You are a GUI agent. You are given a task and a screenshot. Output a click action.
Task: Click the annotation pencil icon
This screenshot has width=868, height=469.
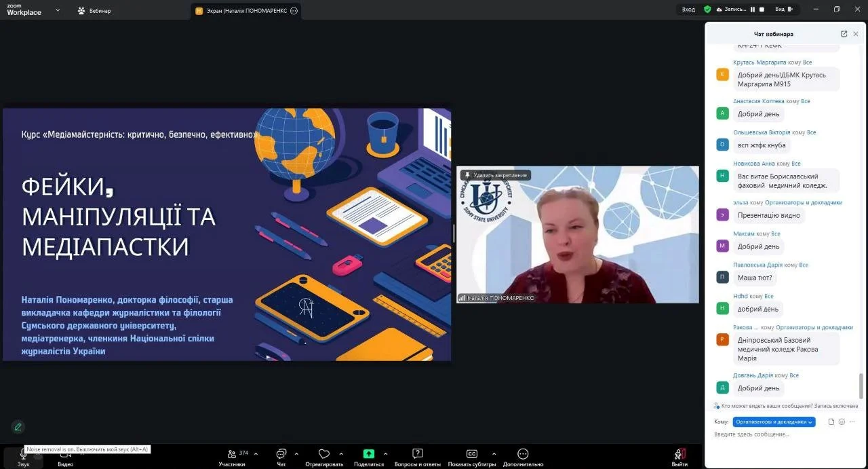[x=18, y=427]
